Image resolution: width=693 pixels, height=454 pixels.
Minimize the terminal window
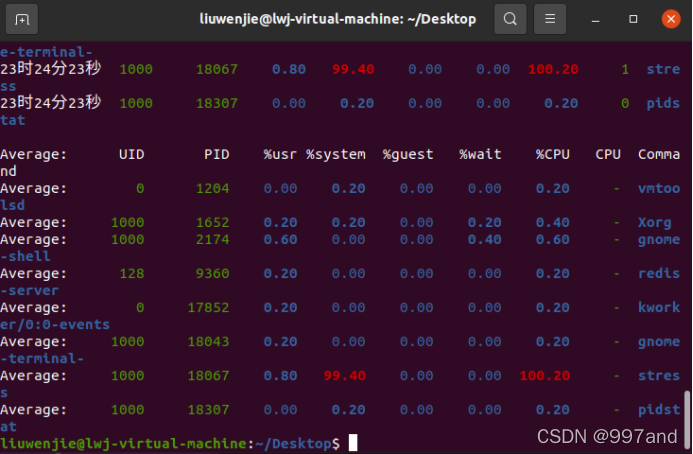595,19
